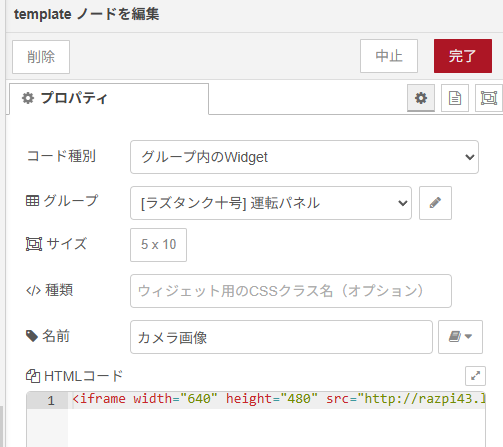Click the name field book icon

pyautogui.click(x=455, y=337)
